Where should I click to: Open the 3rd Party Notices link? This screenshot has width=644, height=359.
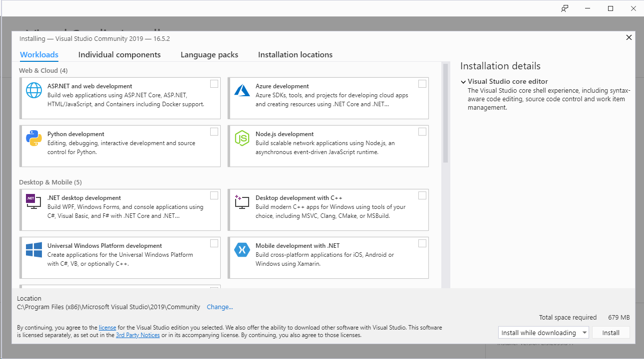[x=138, y=335]
